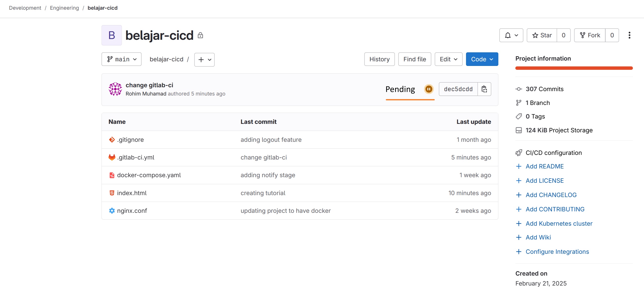
Task: Open the main branch selector dropdown
Action: pos(121,59)
